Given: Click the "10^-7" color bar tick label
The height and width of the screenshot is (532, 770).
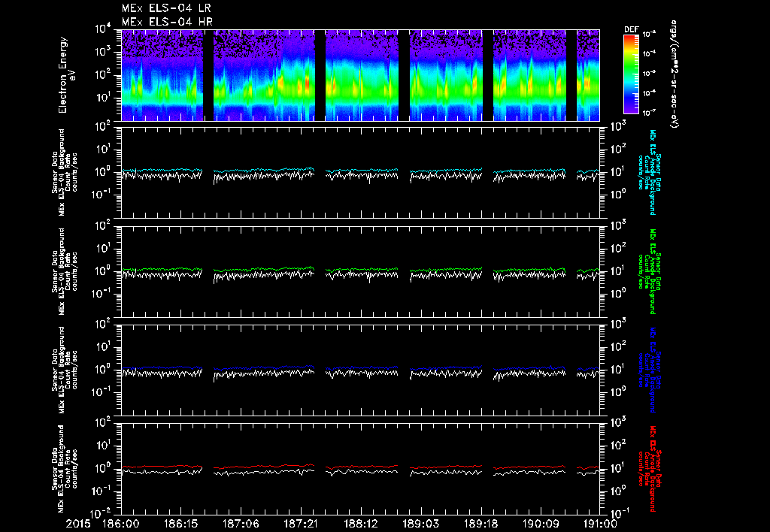Looking at the screenshot, I should 650,113.
